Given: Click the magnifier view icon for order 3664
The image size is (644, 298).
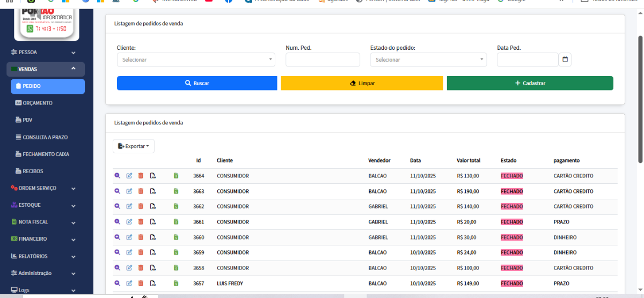Looking at the screenshot, I should point(117,176).
